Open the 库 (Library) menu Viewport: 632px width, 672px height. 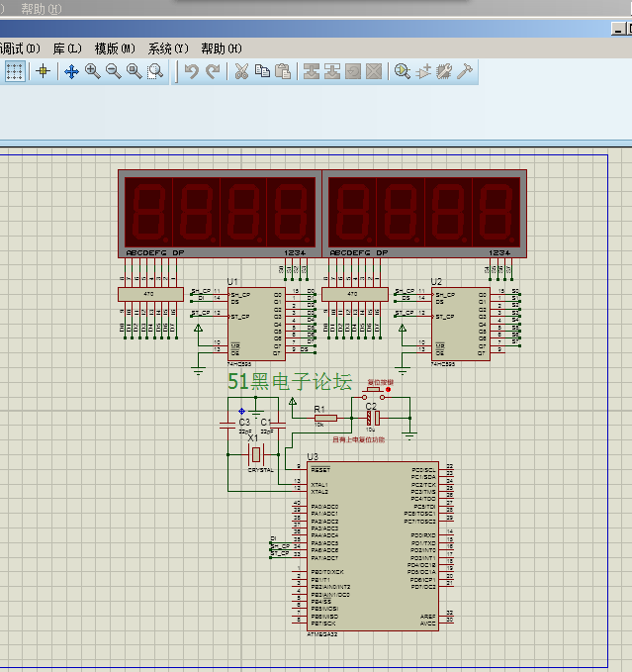pyautogui.click(x=67, y=48)
